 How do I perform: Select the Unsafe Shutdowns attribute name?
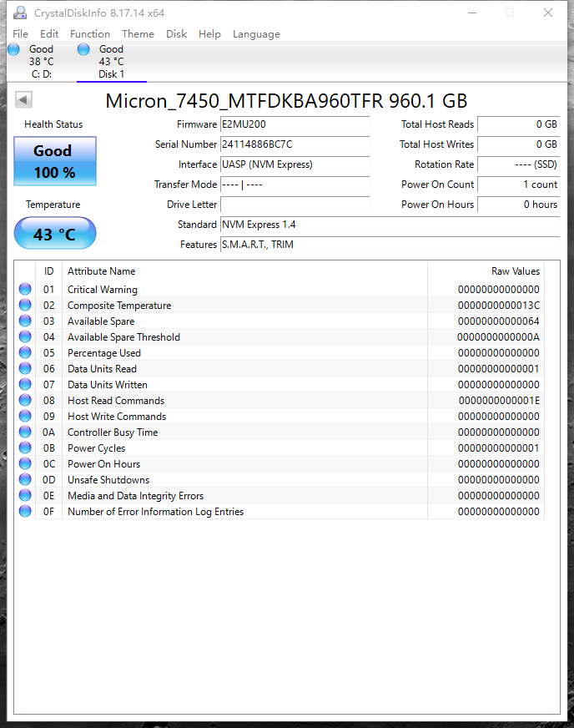tap(108, 480)
